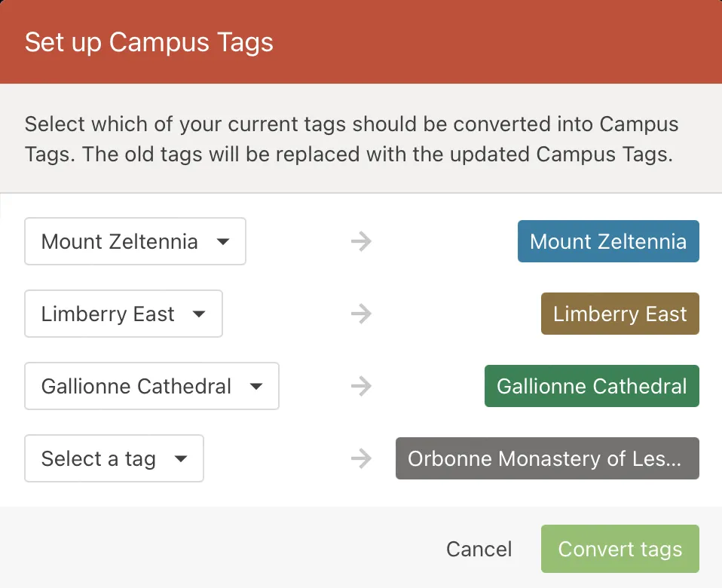
Task: Click the gray Orbonne Monastery campus tag
Action: point(547,459)
